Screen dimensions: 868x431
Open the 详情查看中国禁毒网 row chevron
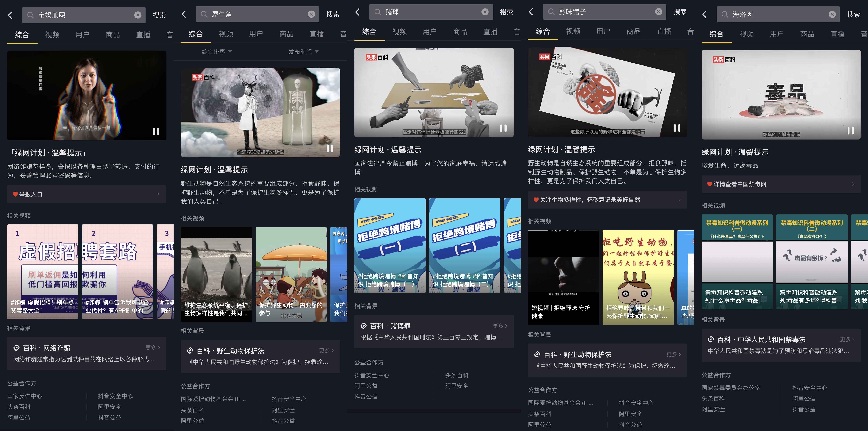click(x=853, y=184)
